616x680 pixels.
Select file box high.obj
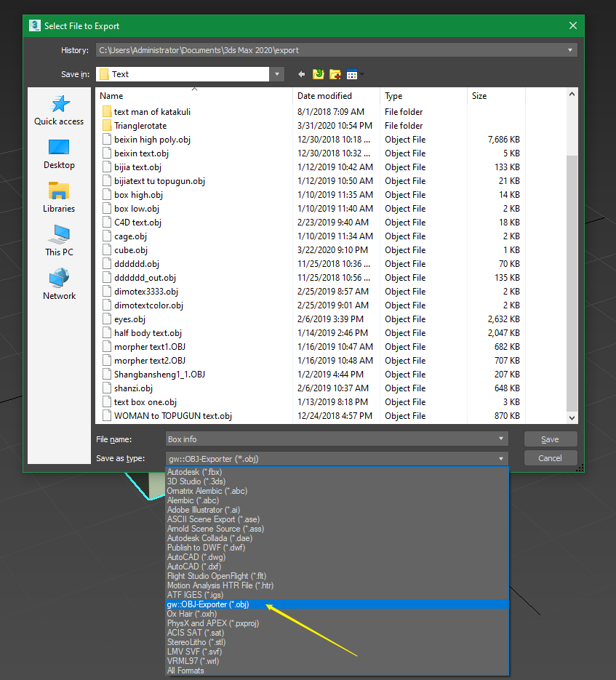[x=138, y=195]
